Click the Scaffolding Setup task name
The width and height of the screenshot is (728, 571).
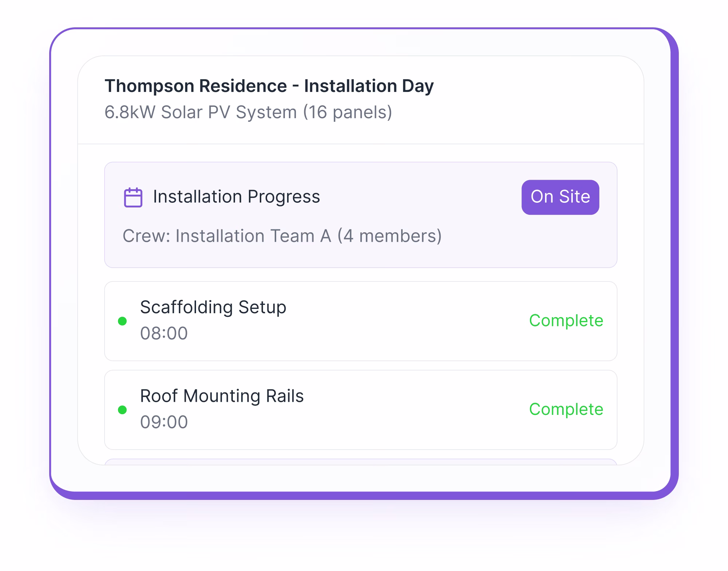coord(214,307)
